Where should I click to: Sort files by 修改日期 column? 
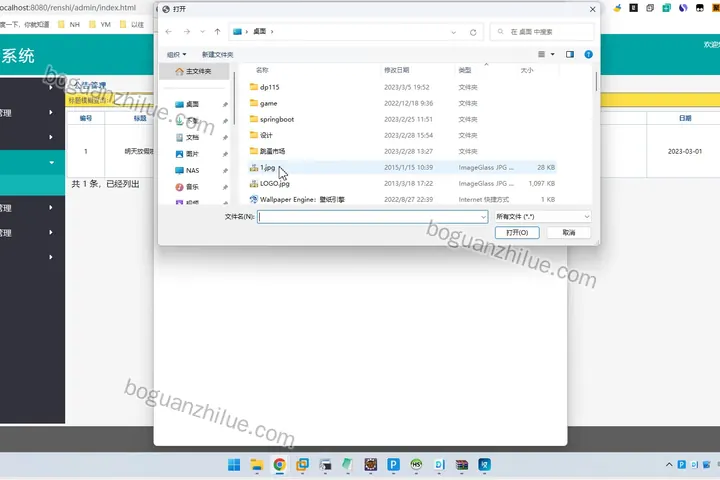click(x=397, y=70)
